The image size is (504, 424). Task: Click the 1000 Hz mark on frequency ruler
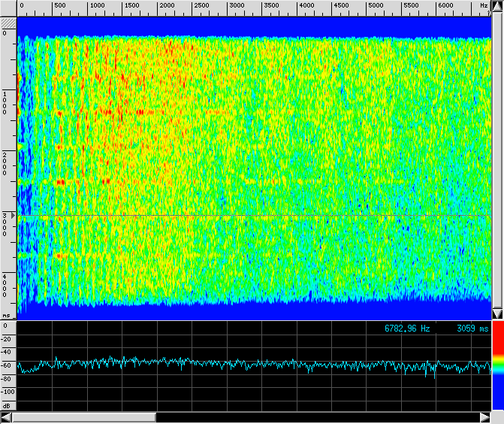97,6
